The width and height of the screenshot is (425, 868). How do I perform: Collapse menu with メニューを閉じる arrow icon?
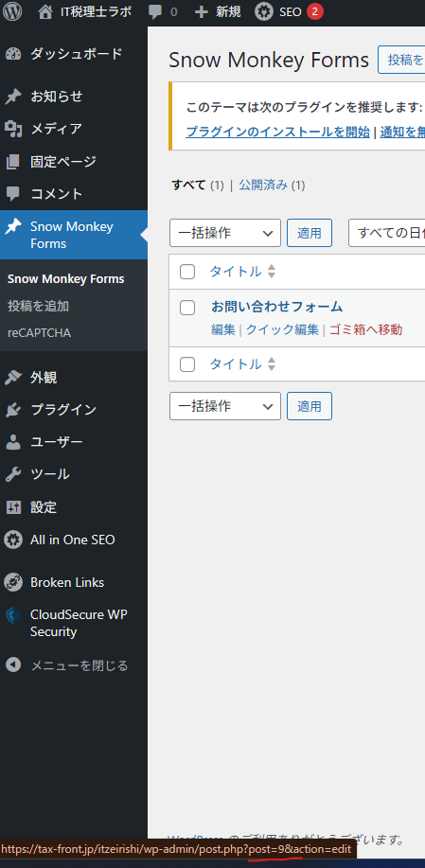click(x=12, y=664)
